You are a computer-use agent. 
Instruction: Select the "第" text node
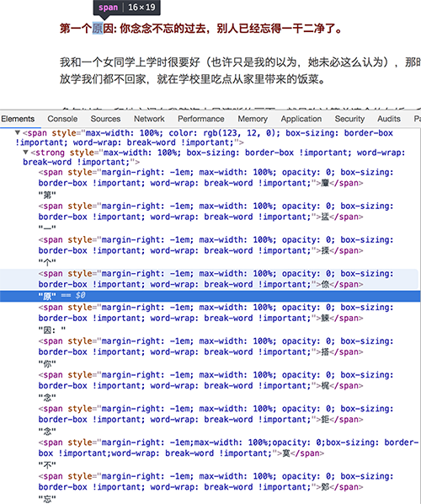coord(47,195)
